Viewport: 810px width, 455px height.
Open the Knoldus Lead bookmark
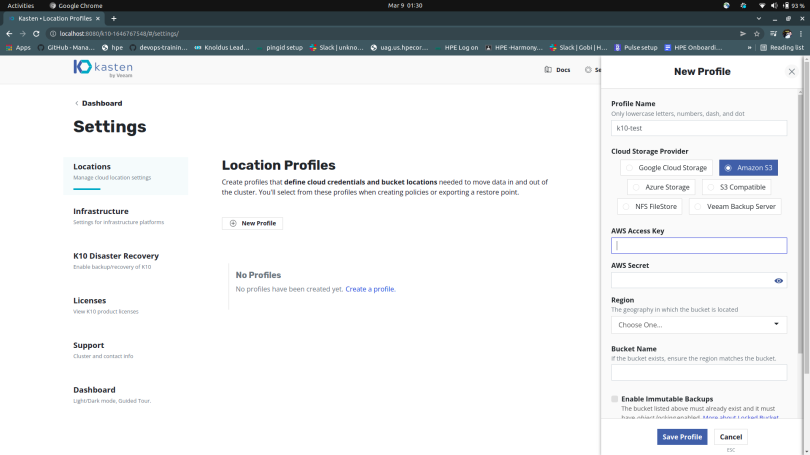pos(222,48)
